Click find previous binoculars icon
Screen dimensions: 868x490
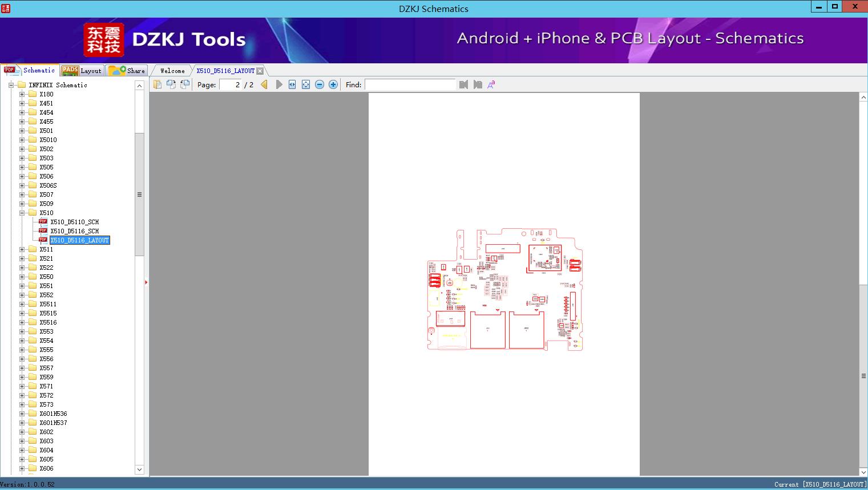463,84
